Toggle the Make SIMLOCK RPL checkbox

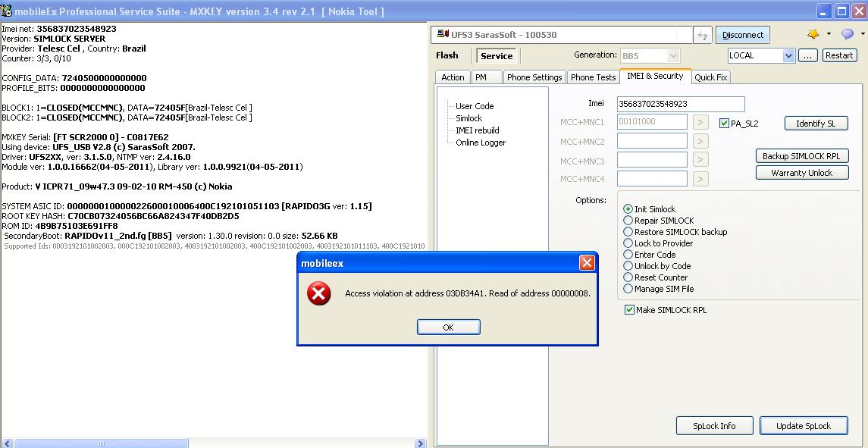click(x=629, y=310)
